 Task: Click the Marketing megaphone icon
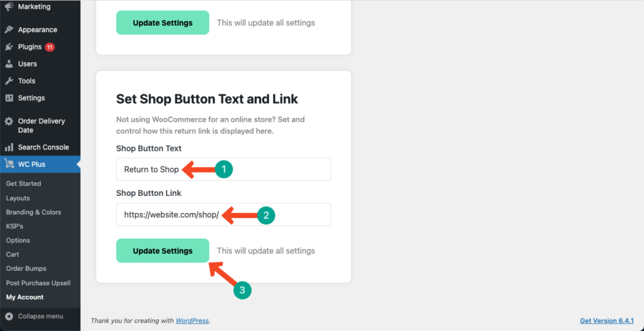(x=9, y=7)
